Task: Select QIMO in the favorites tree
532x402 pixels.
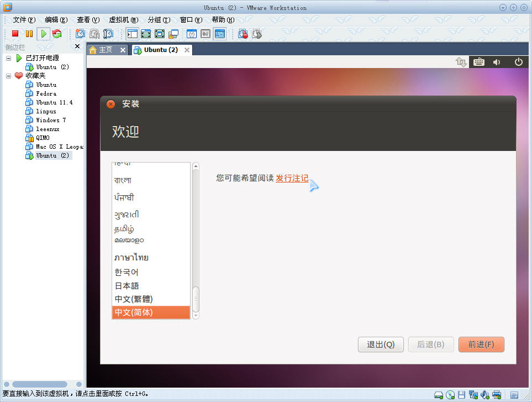Action: click(x=43, y=138)
